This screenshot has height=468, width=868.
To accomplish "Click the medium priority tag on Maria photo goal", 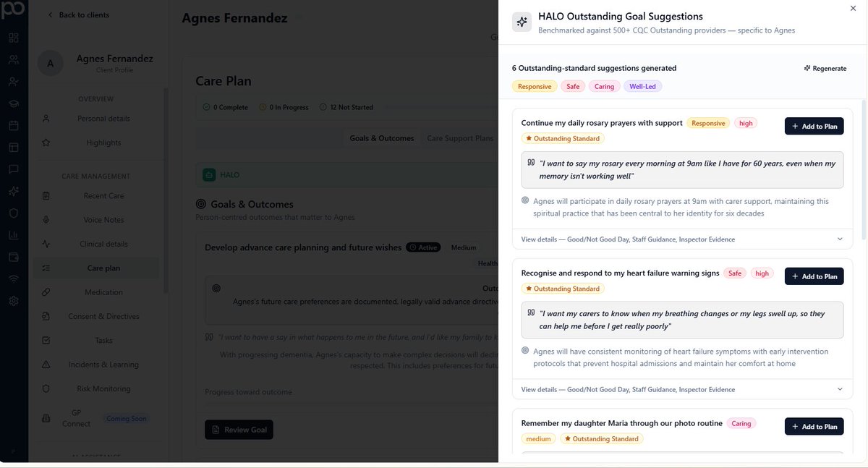I will coord(538,439).
